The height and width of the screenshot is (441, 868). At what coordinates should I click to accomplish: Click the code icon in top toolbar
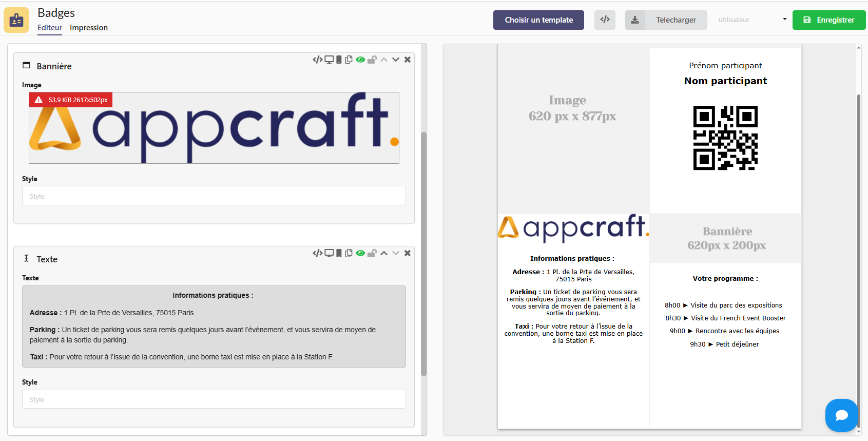click(605, 20)
